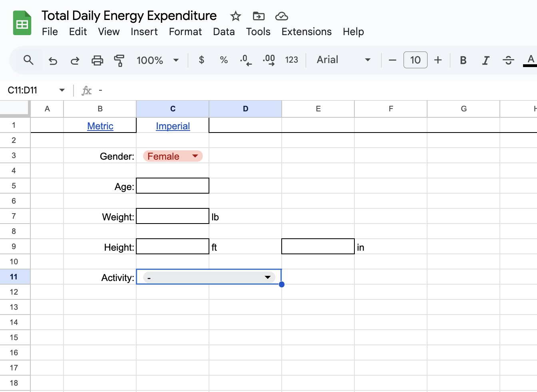537x392 pixels.
Task: Print the spreadsheet using the printer icon
Action: [x=97, y=60]
